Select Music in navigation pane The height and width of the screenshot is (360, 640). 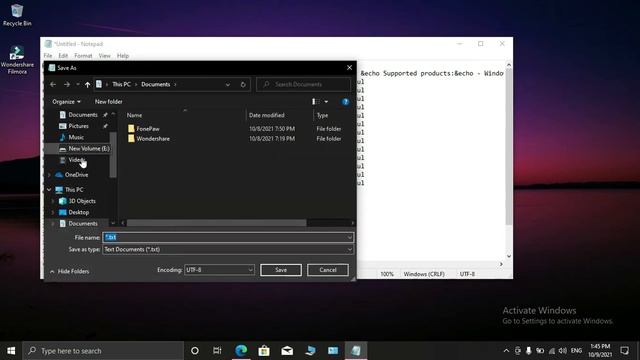coord(76,138)
